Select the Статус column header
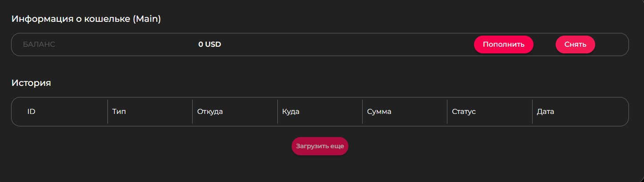Image resolution: width=644 pixels, height=182 pixels. coord(464,112)
